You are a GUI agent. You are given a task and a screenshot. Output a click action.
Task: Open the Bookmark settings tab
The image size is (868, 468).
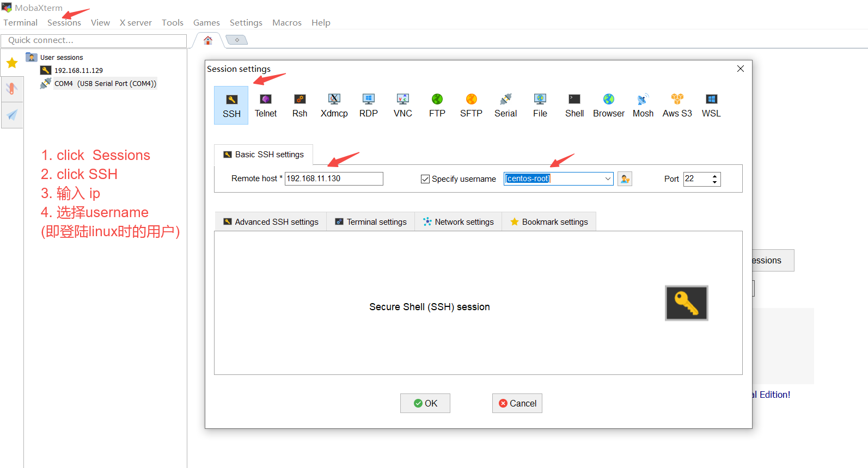[x=549, y=222]
